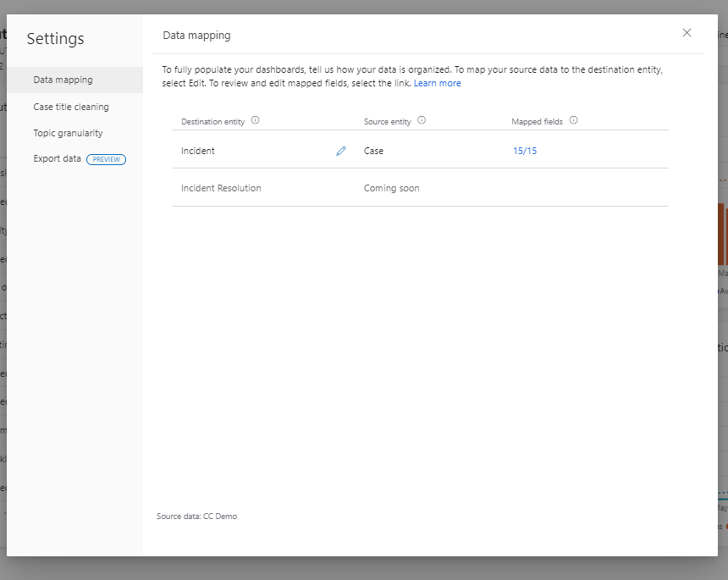The width and height of the screenshot is (728, 580).
Task: Click the Destination entity column header
Action: tap(212, 122)
